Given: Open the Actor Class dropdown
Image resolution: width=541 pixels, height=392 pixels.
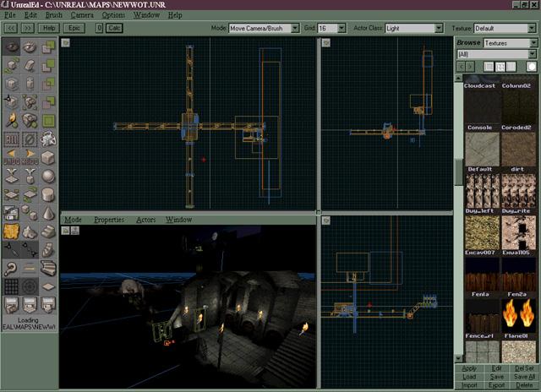Looking at the screenshot, I should [438, 28].
